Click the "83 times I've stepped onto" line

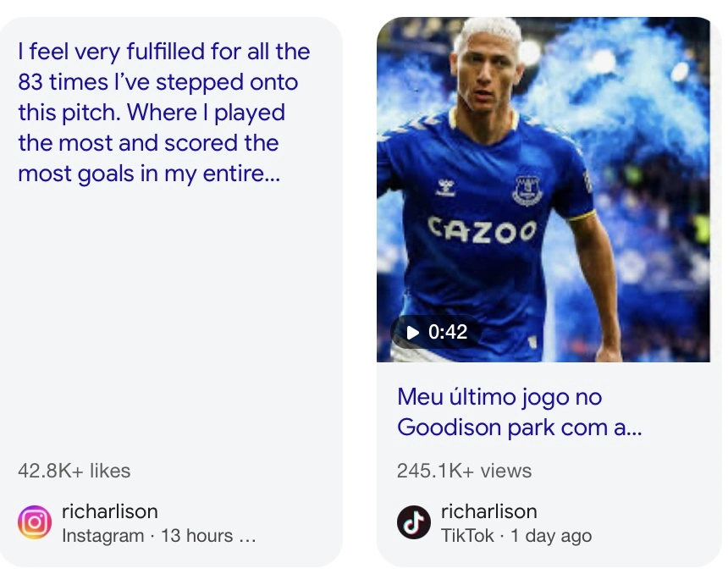157,82
